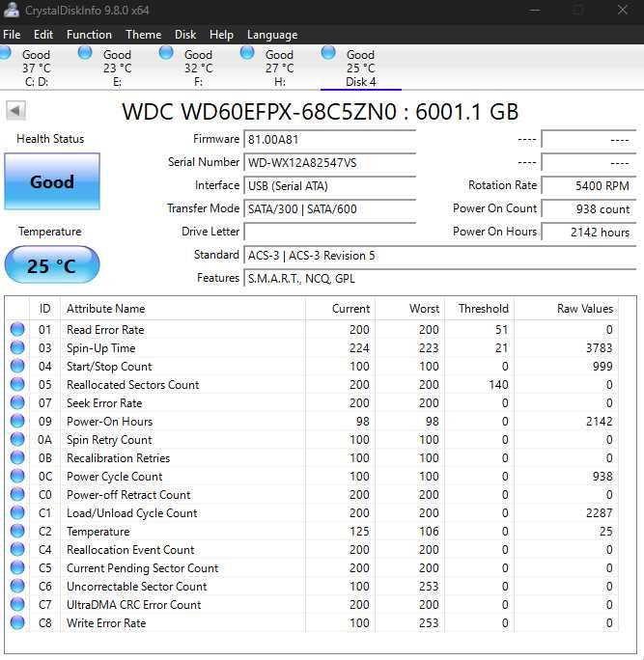Click the status icon for Recalibration Retries
The height and width of the screenshot is (660, 644).
[x=17, y=457]
